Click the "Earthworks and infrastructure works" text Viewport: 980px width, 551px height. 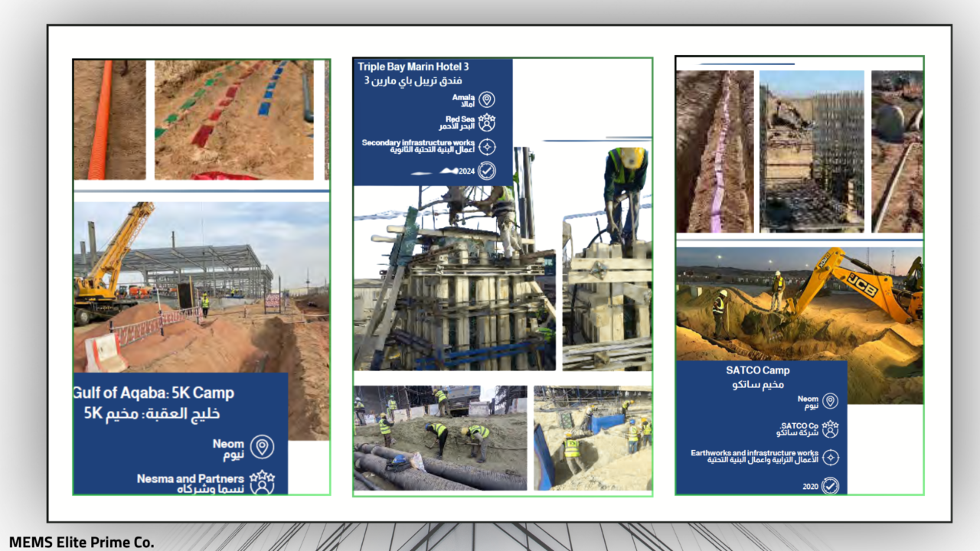755,454
